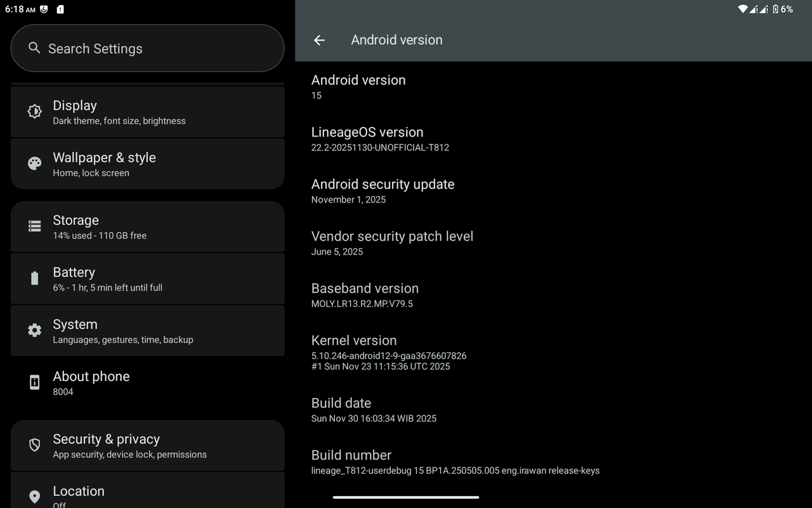Type in the Search Settings field
The image size is (812, 508).
click(x=159, y=48)
